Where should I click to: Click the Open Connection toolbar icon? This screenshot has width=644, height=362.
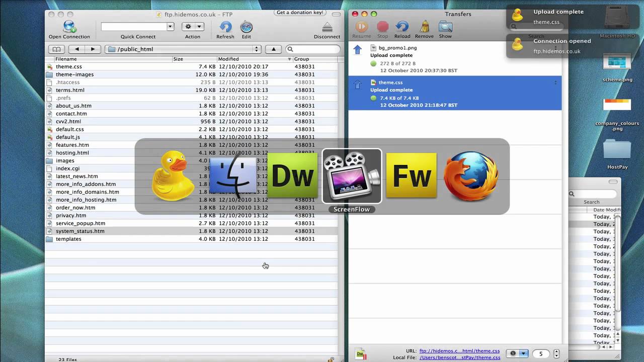[69, 27]
